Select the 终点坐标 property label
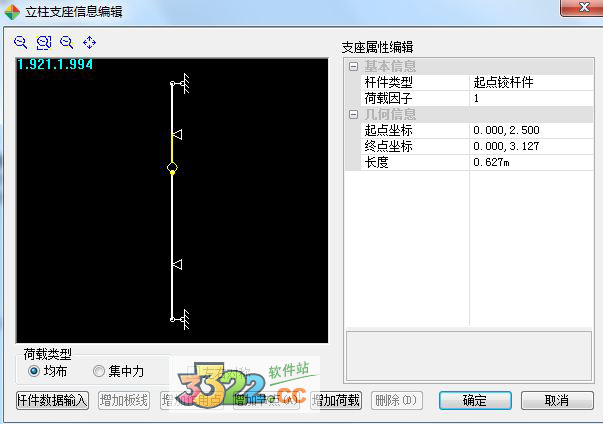 pyautogui.click(x=388, y=146)
